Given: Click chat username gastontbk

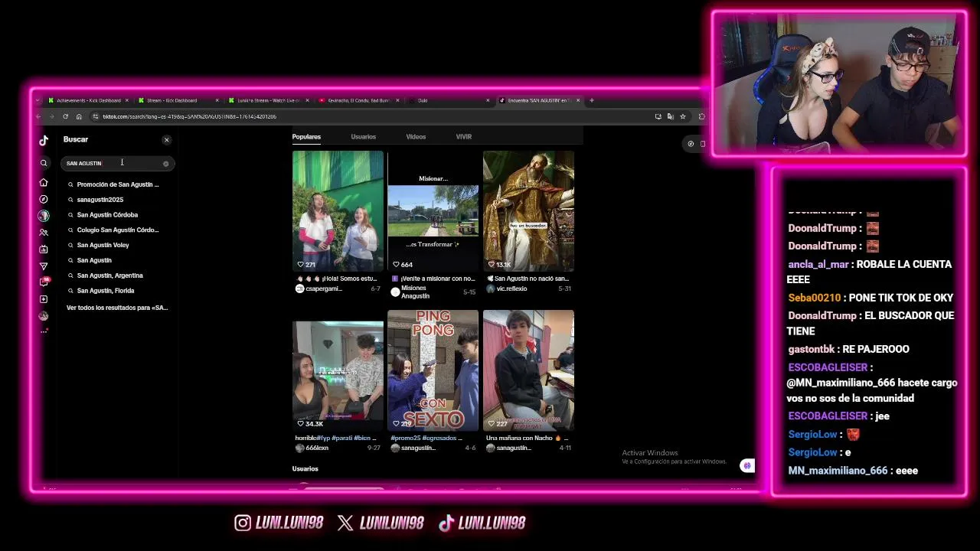Looking at the screenshot, I should click(811, 349).
